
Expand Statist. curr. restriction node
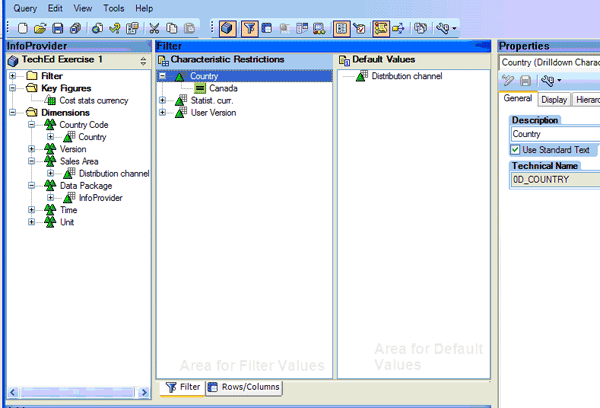click(x=162, y=100)
